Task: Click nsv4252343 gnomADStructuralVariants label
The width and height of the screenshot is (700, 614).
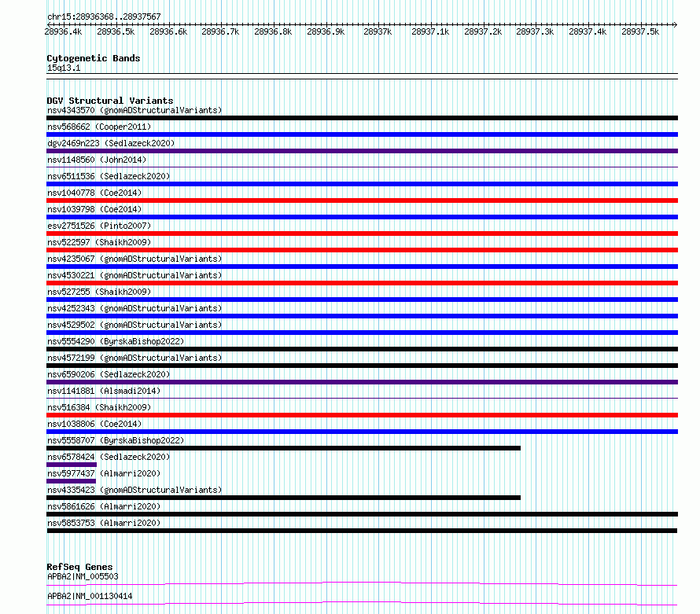Action: point(134,308)
